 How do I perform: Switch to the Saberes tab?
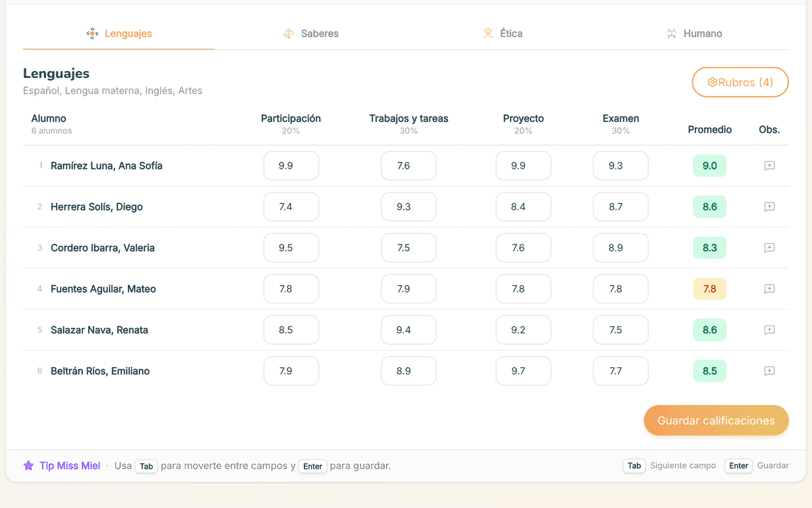(x=311, y=33)
